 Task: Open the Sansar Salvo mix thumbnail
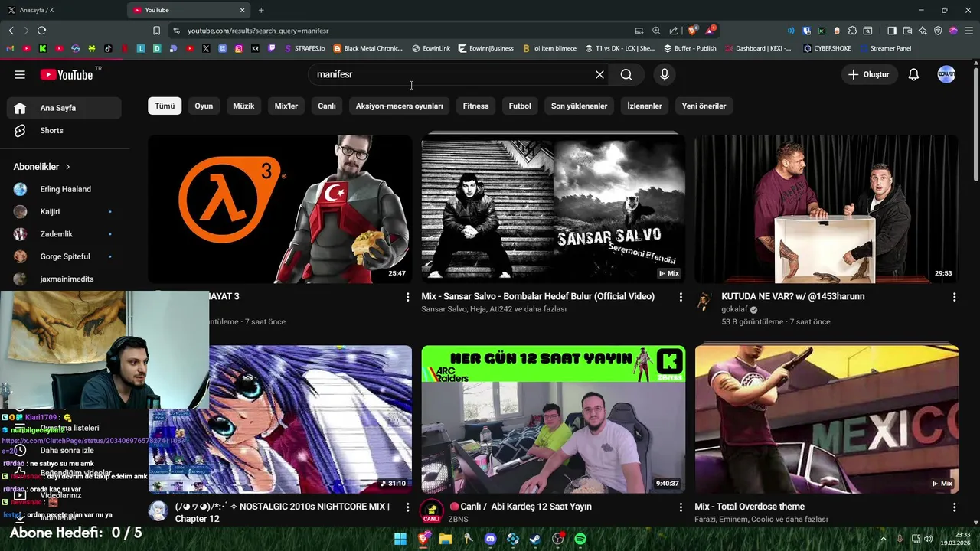(x=553, y=209)
